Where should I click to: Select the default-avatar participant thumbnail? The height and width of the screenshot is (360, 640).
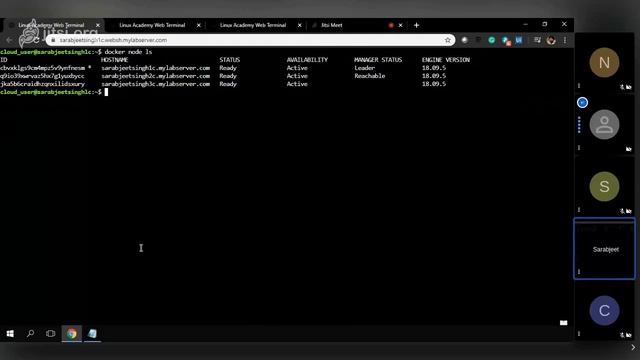[x=604, y=124]
